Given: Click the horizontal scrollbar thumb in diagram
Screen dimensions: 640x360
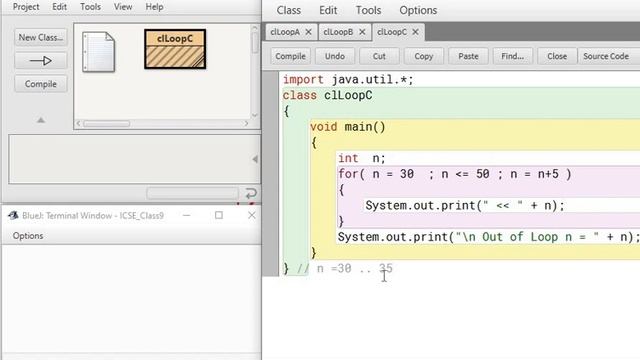Looking at the screenshot, I should [x=107, y=123].
